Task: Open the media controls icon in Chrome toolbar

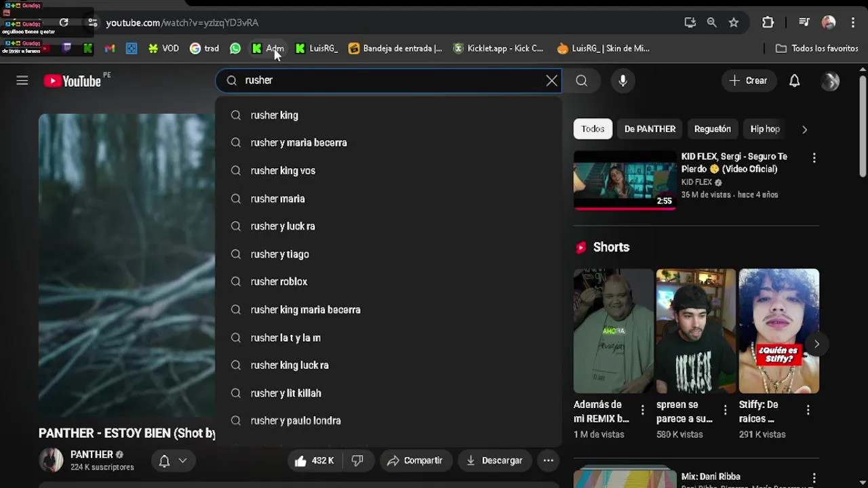Action: 804,22
